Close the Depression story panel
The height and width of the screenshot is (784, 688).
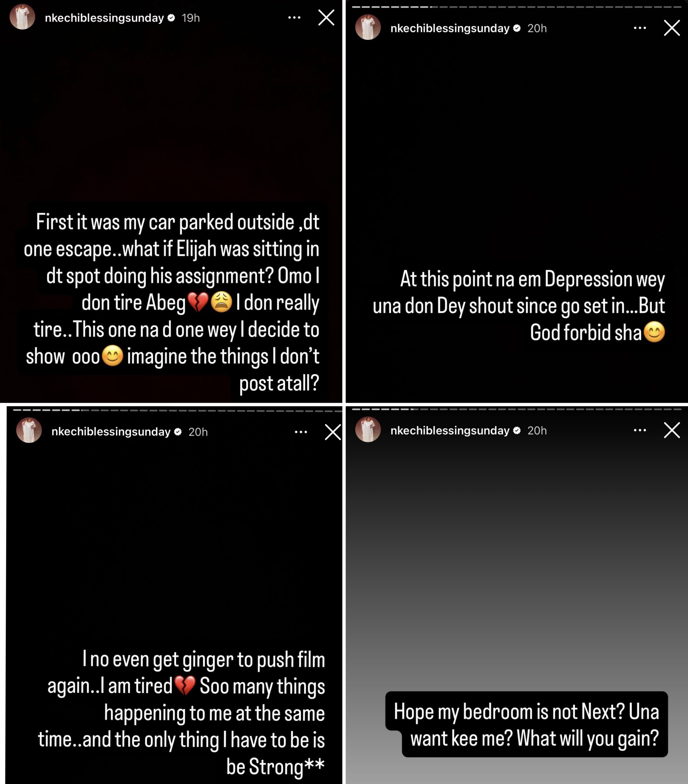click(672, 28)
